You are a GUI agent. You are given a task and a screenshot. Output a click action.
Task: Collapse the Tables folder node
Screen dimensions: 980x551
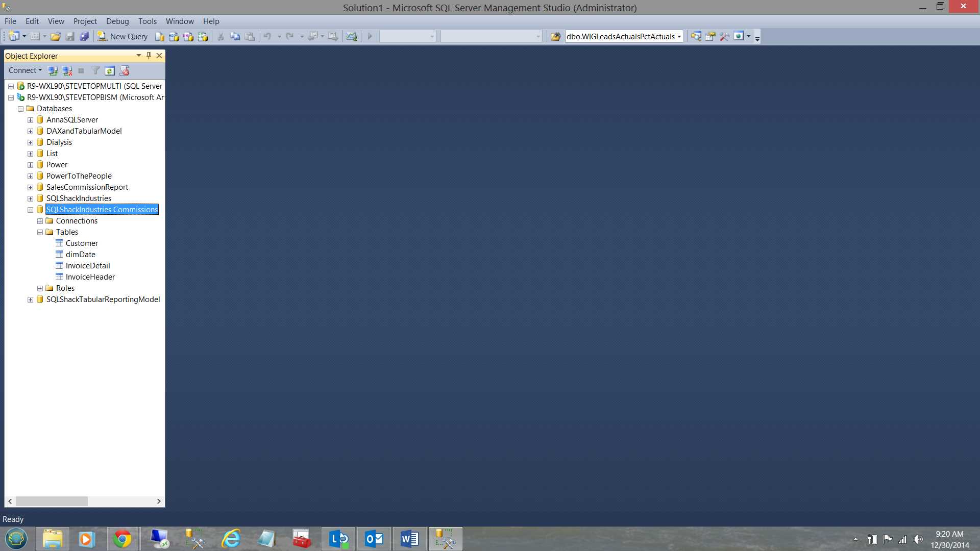click(x=40, y=232)
